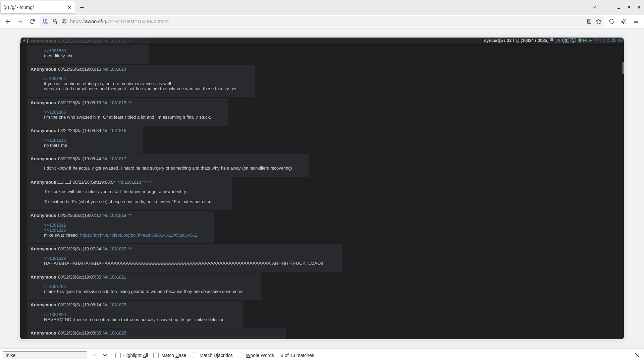Click first reply arrow beside No.1081818
Image resolution: width=644 pixels, height=362 pixels.
coord(145,182)
